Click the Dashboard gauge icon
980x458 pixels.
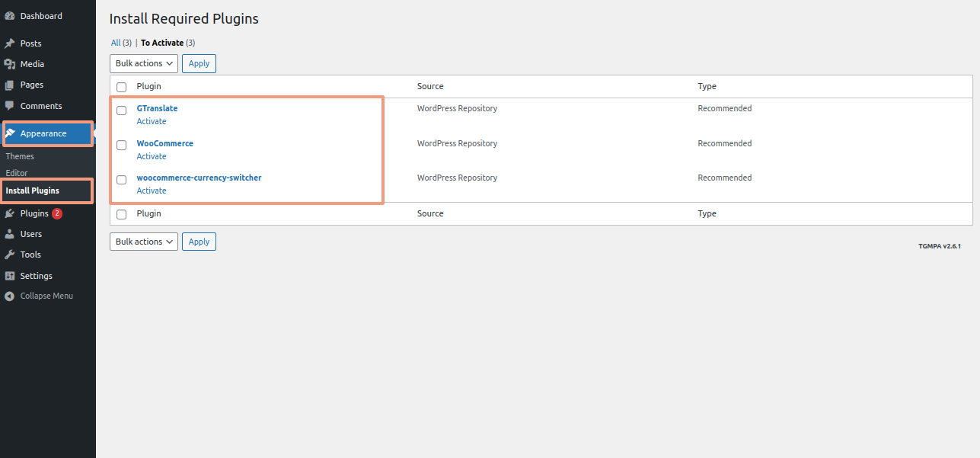point(10,16)
